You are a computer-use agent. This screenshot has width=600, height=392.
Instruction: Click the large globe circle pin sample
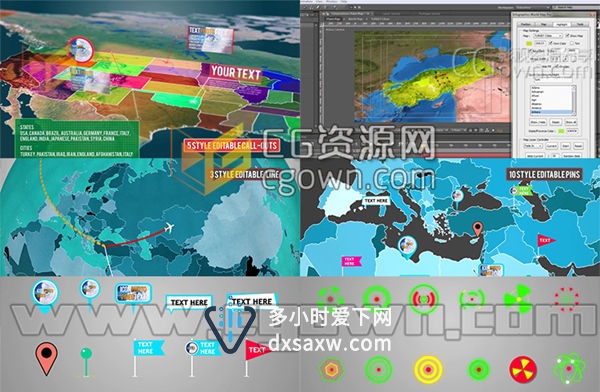(45, 296)
